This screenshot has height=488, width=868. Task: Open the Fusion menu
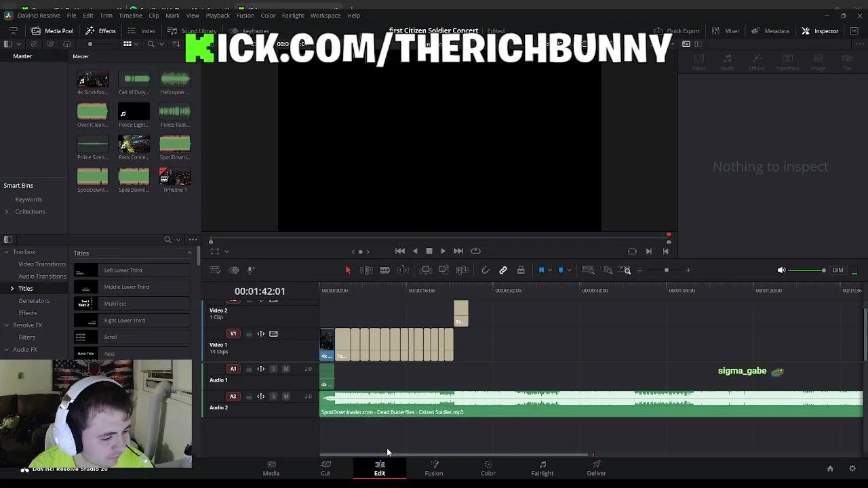(x=245, y=16)
